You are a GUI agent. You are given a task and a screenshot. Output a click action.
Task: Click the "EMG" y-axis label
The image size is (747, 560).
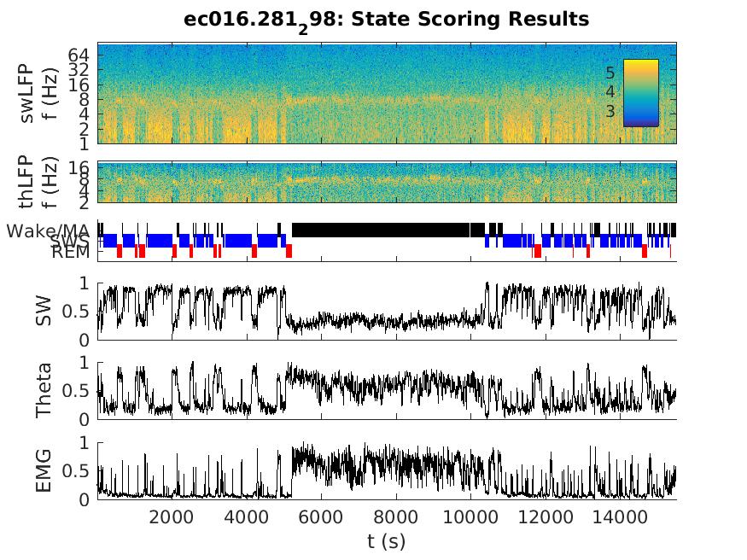(44, 470)
